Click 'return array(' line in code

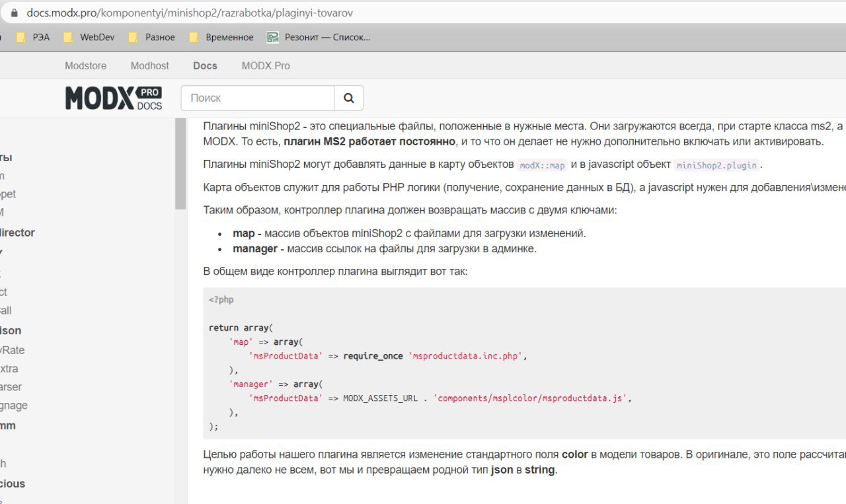[x=241, y=328]
